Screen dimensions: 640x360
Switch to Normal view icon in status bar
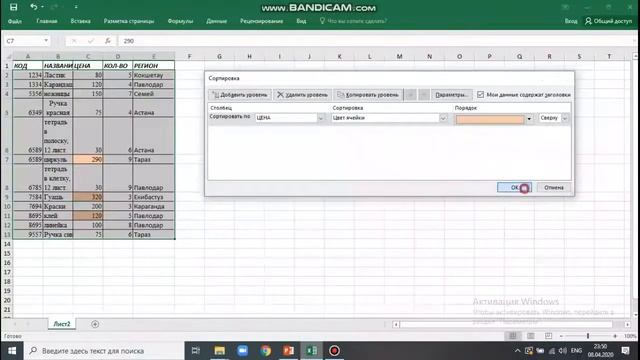pyautogui.click(x=513, y=336)
